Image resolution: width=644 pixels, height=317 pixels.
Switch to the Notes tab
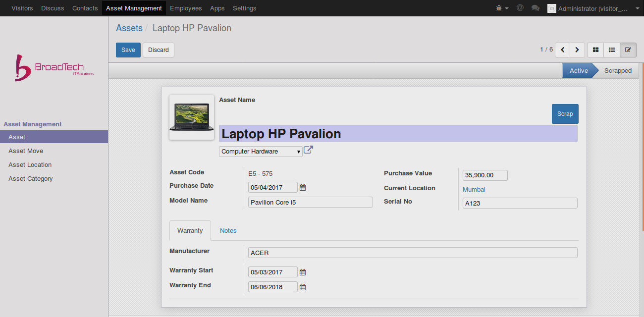pyautogui.click(x=228, y=231)
